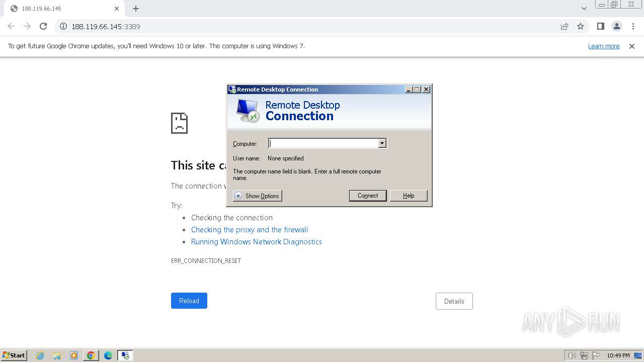Share this page icon in the address bar
Screen dimensions: 644x362
pos(565,27)
